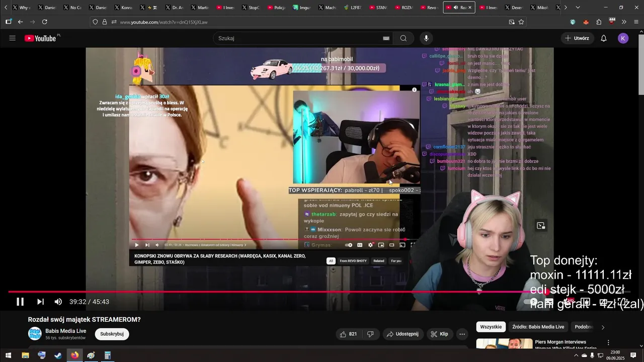View site security padlock info
The width and height of the screenshot is (644, 362).
[105, 22]
